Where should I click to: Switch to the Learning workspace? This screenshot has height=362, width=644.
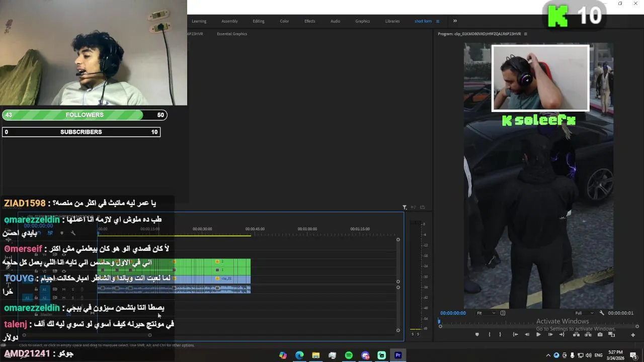(199, 21)
